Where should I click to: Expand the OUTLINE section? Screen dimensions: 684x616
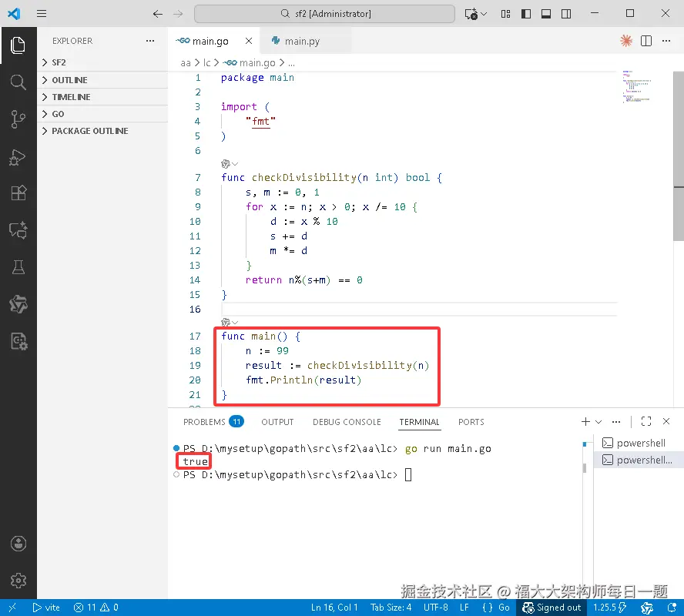click(x=102, y=80)
